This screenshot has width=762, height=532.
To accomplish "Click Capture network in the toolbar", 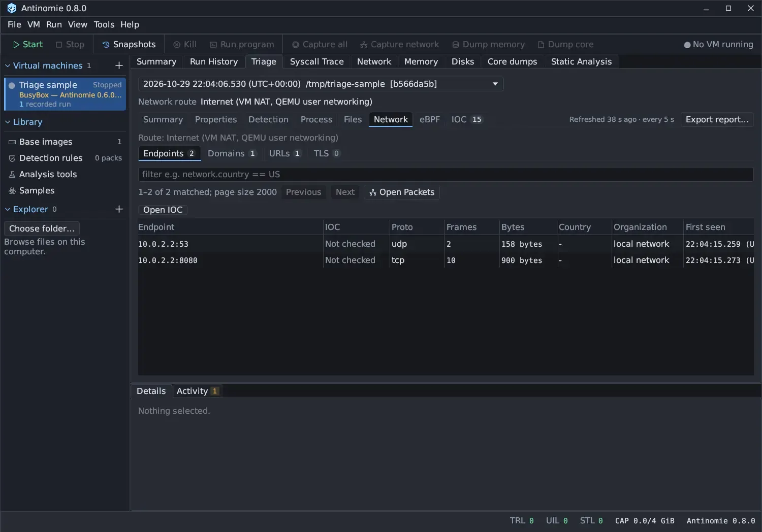I will (x=399, y=45).
